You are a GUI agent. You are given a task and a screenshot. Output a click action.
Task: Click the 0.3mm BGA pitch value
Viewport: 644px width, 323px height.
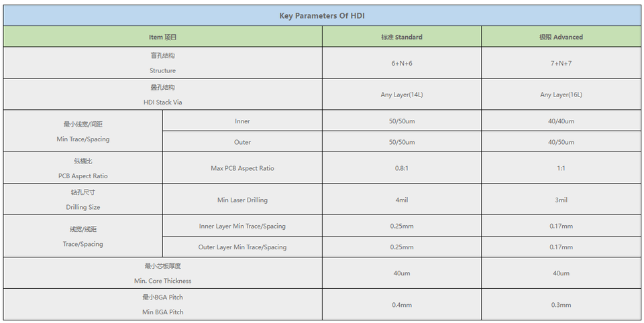pos(561,305)
